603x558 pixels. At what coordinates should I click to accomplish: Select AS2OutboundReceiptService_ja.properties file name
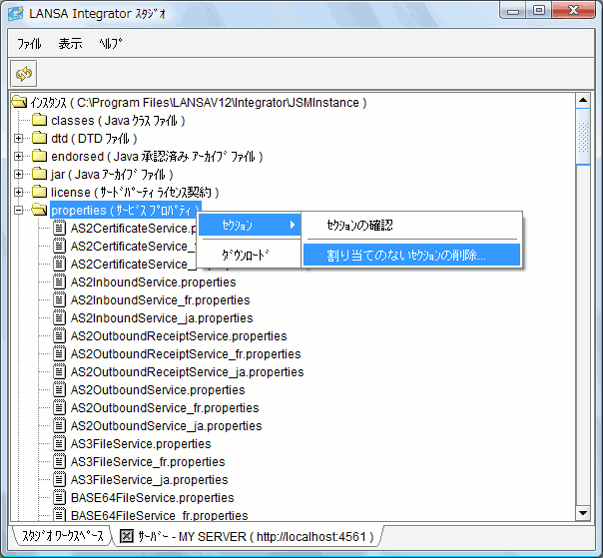tap(187, 372)
